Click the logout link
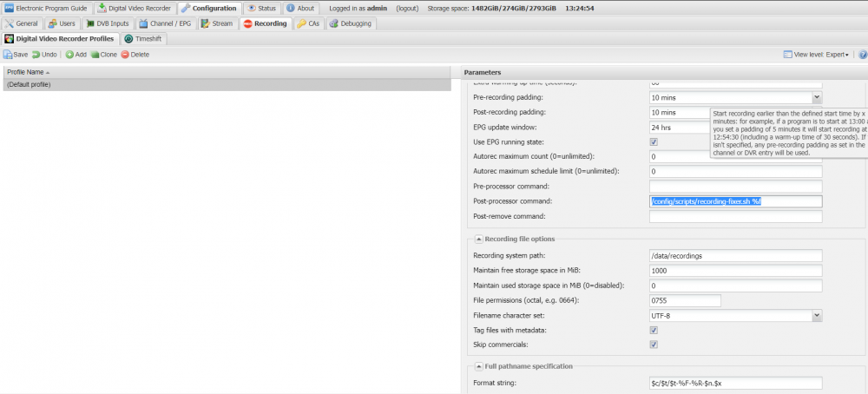This screenshot has width=868, height=394. click(407, 9)
